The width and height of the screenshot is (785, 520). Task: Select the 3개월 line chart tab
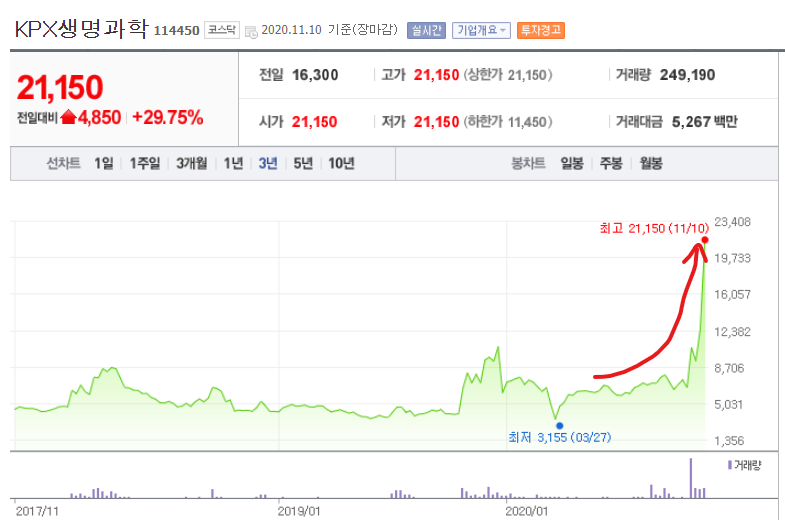(x=191, y=163)
